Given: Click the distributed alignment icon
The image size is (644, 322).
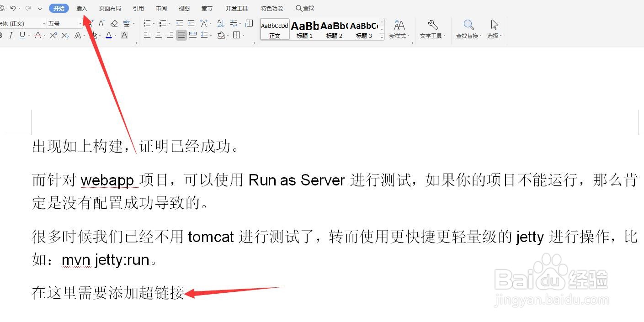Looking at the screenshot, I should coord(193,35).
